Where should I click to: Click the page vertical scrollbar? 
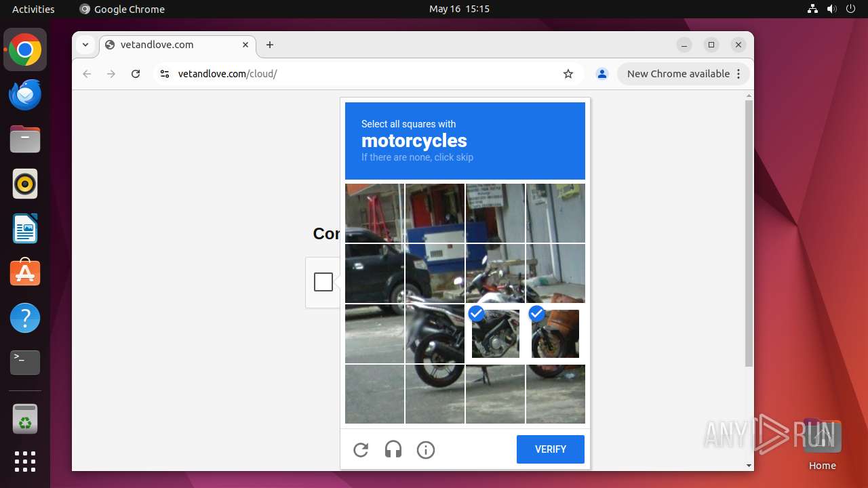749,234
